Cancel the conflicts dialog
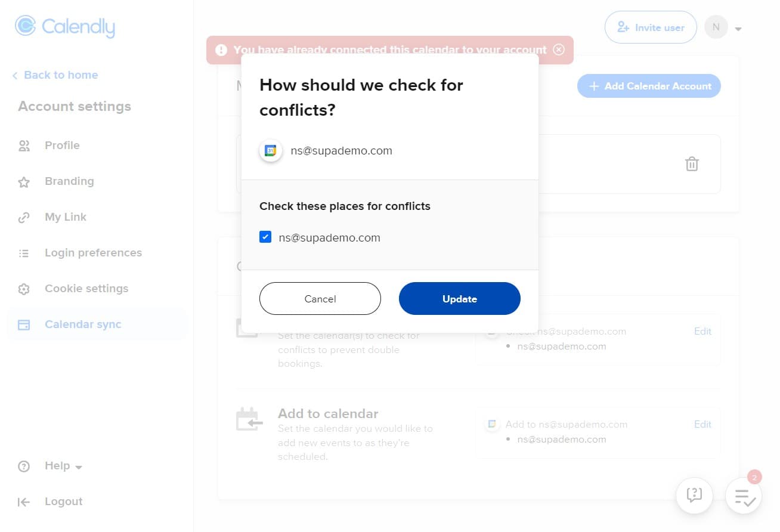The width and height of the screenshot is (780, 532). pos(320,299)
